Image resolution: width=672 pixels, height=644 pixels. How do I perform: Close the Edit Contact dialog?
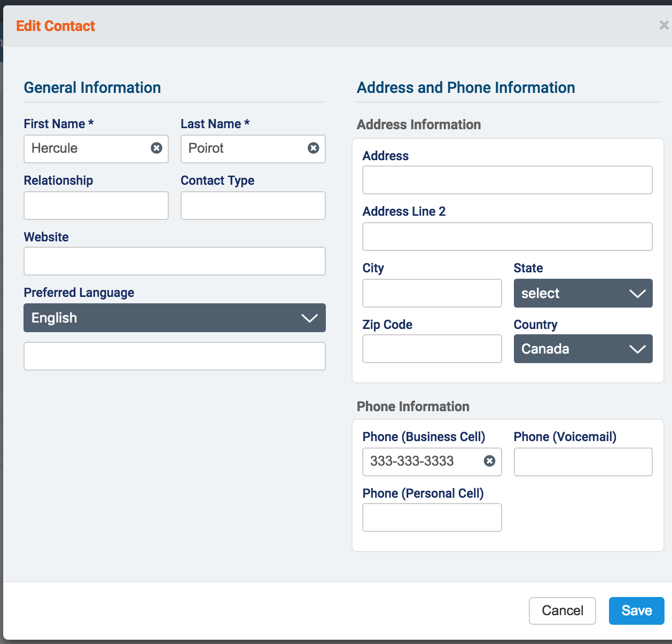[x=663, y=25]
